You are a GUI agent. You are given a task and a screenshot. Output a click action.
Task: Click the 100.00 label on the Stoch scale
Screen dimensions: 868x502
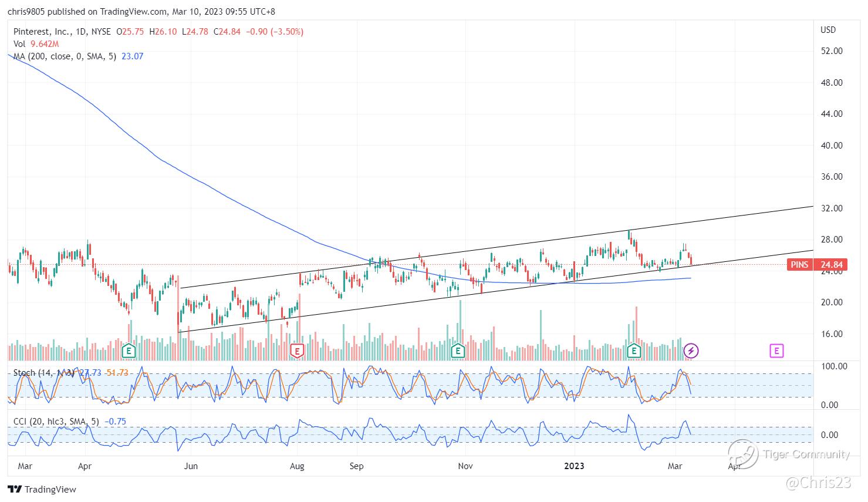click(x=833, y=366)
